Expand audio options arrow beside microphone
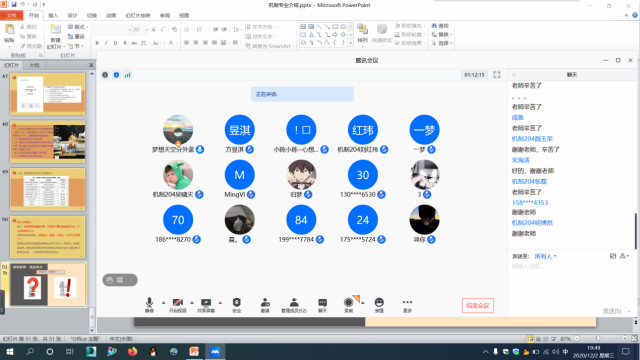The height and width of the screenshot is (360, 640). pos(164,303)
